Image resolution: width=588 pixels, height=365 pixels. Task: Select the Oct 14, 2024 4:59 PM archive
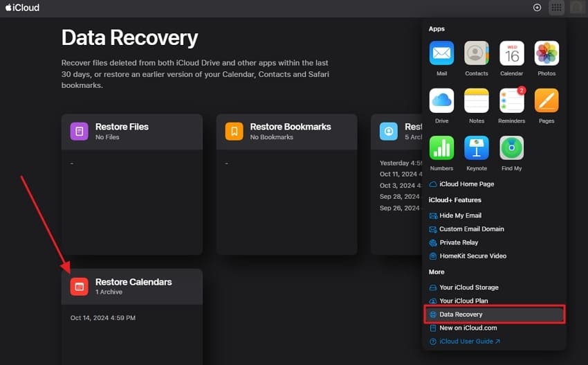coord(103,318)
